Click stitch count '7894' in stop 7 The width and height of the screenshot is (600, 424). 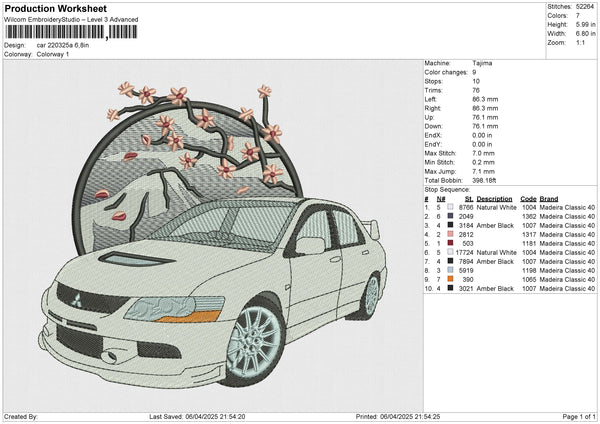(466, 261)
